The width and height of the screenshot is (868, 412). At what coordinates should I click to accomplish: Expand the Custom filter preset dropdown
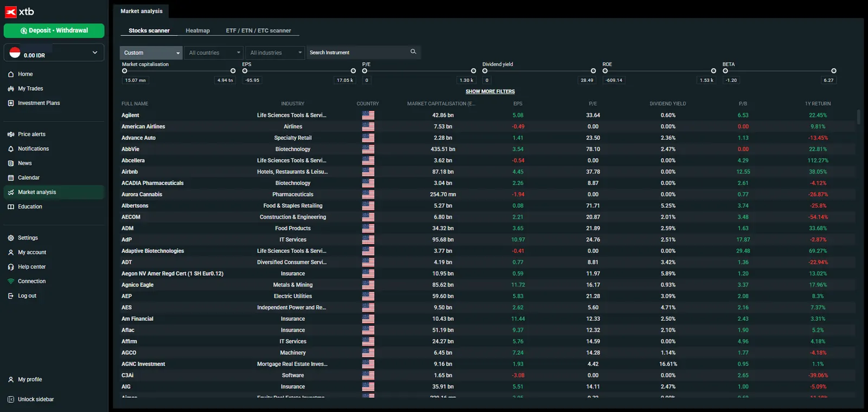(151, 53)
